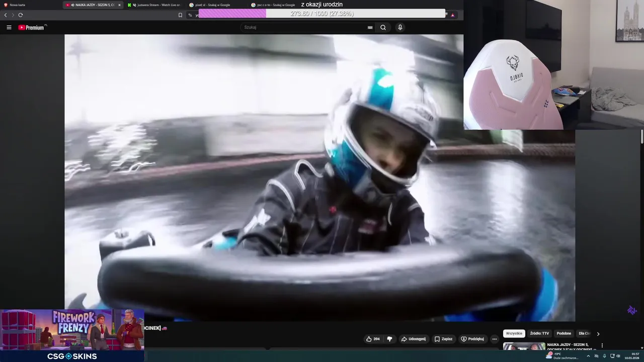Go forward in browser history
Image resolution: width=644 pixels, height=362 pixels.
click(13, 15)
